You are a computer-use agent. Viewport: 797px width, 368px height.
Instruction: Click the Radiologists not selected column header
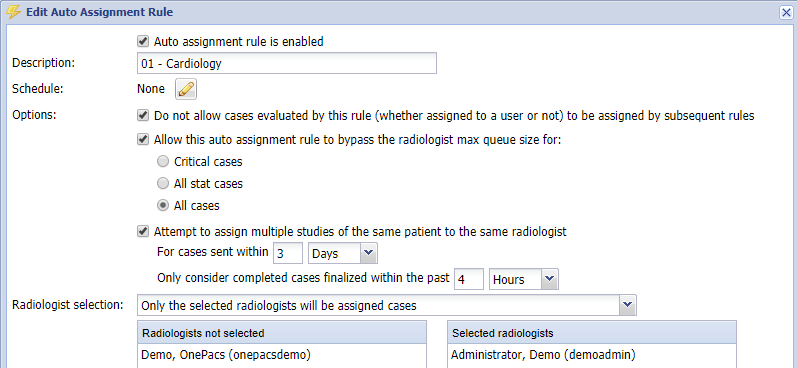282,333
